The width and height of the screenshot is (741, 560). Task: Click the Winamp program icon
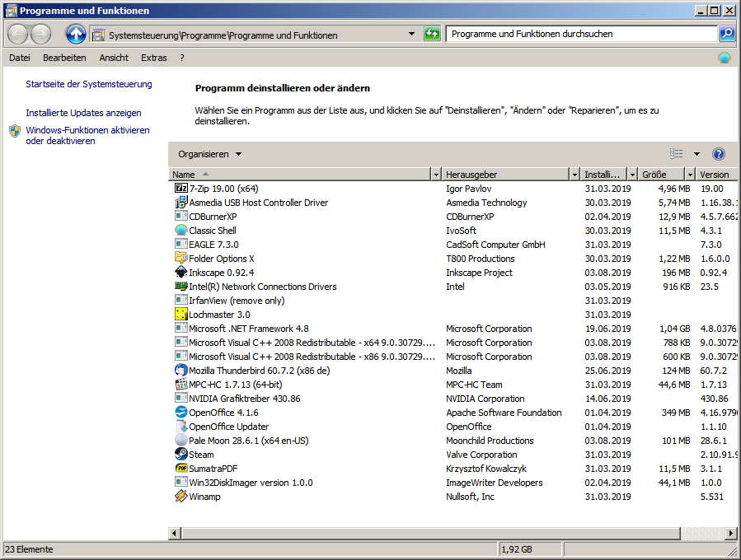click(181, 497)
